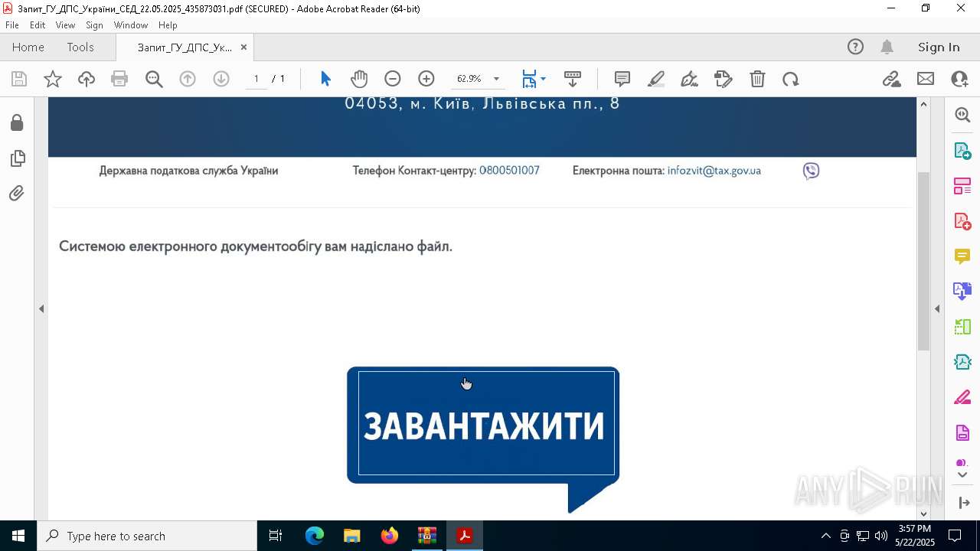Toggle scrolling read mode icon

click(573, 79)
